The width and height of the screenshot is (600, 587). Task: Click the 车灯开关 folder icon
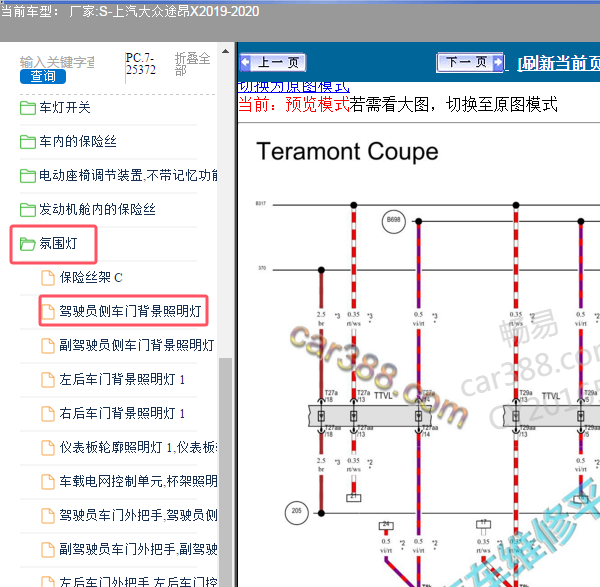coord(28,108)
